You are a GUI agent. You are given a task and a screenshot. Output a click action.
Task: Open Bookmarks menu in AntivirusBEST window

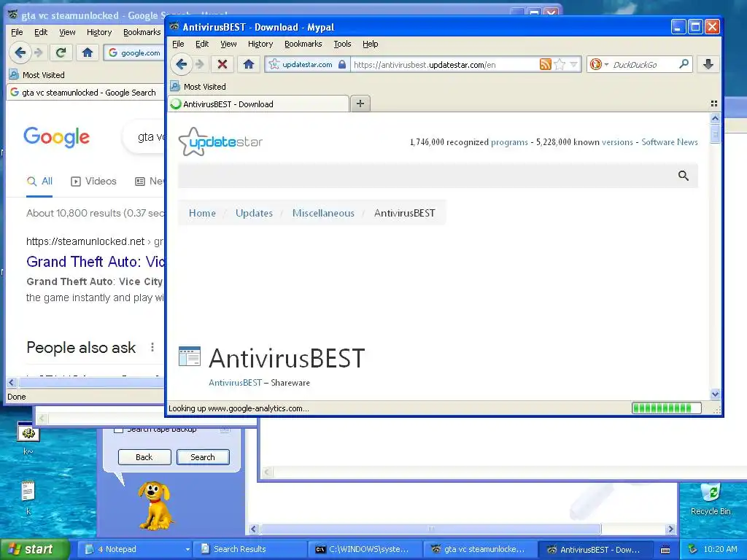point(303,44)
